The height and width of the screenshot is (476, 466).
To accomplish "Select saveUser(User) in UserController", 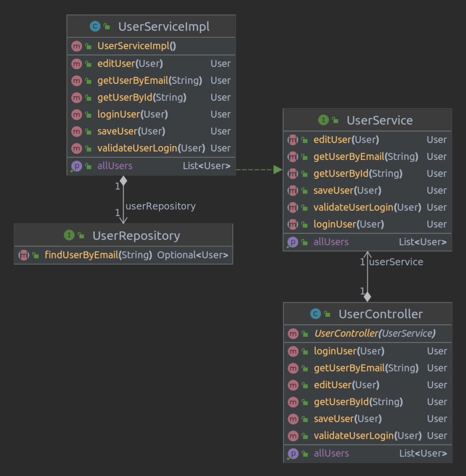I will pyautogui.click(x=348, y=419).
